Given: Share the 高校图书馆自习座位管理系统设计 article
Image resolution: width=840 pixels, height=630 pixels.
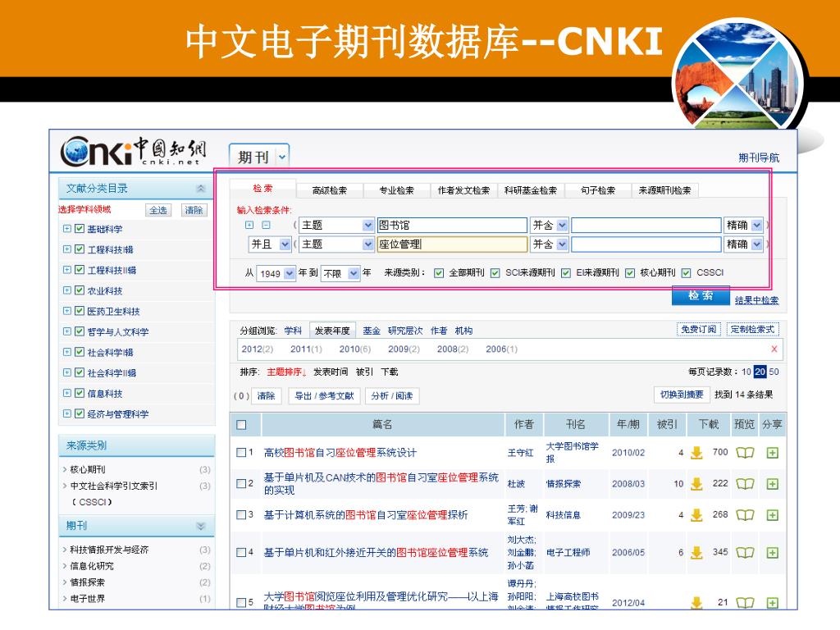Looking at the screenshot, I should click(x=772, y=453).
